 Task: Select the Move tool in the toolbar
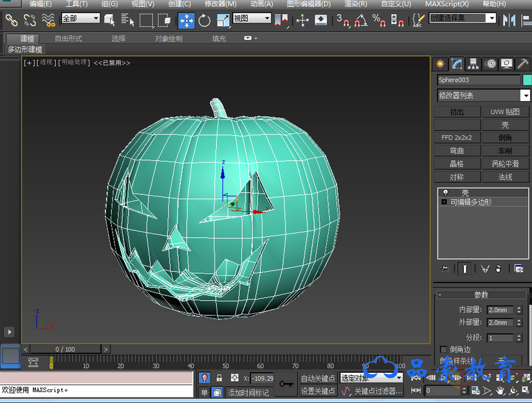187,21
